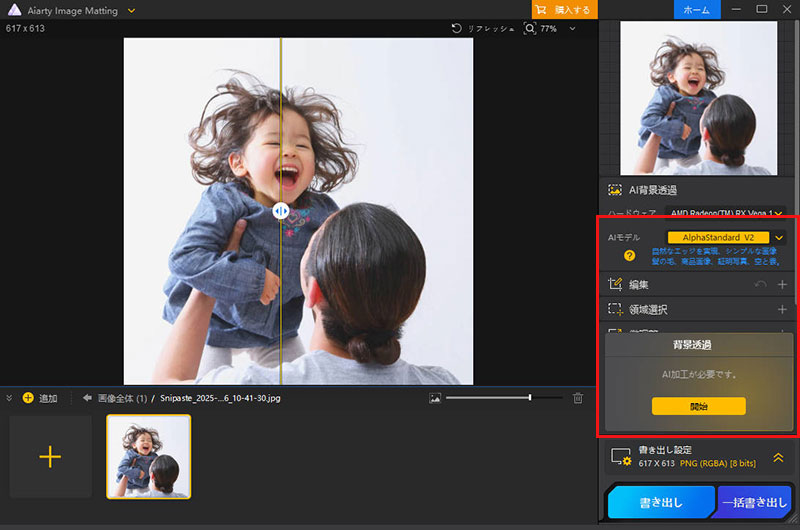Click the 背景透過 popup title
The width and height of the screenshot is (800, 530).
tap(692, 345)
